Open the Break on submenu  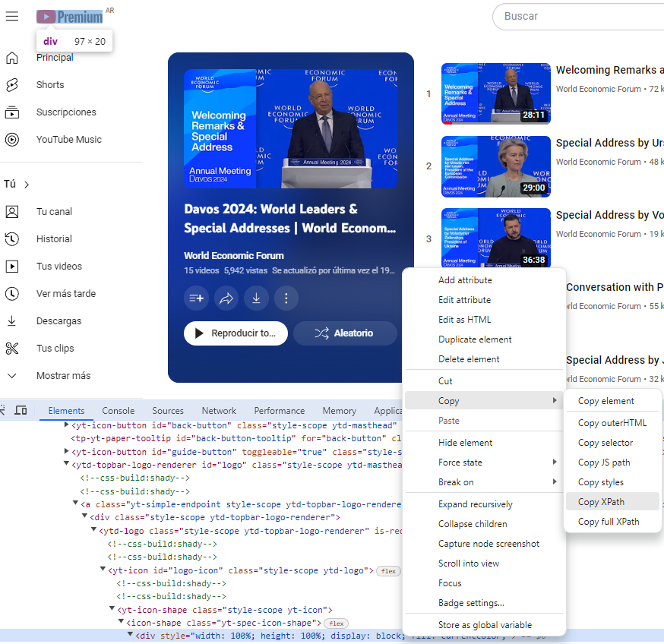point(484,482)
